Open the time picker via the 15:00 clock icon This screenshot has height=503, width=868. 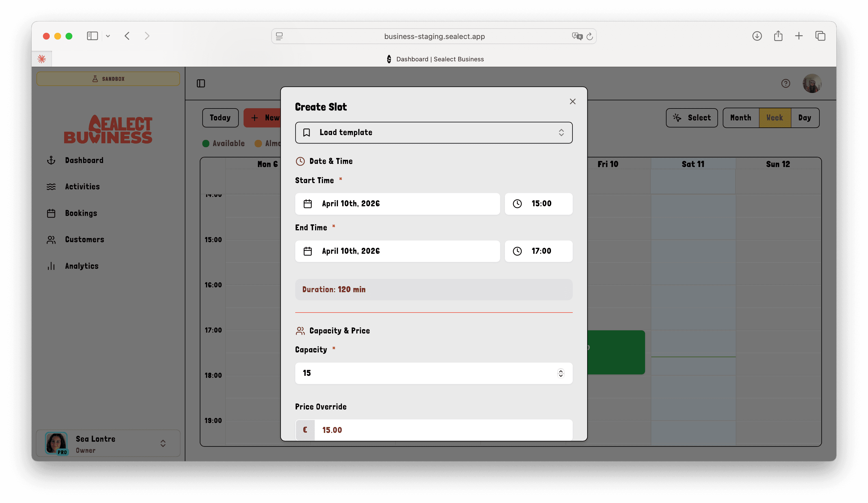click(517, 204)
